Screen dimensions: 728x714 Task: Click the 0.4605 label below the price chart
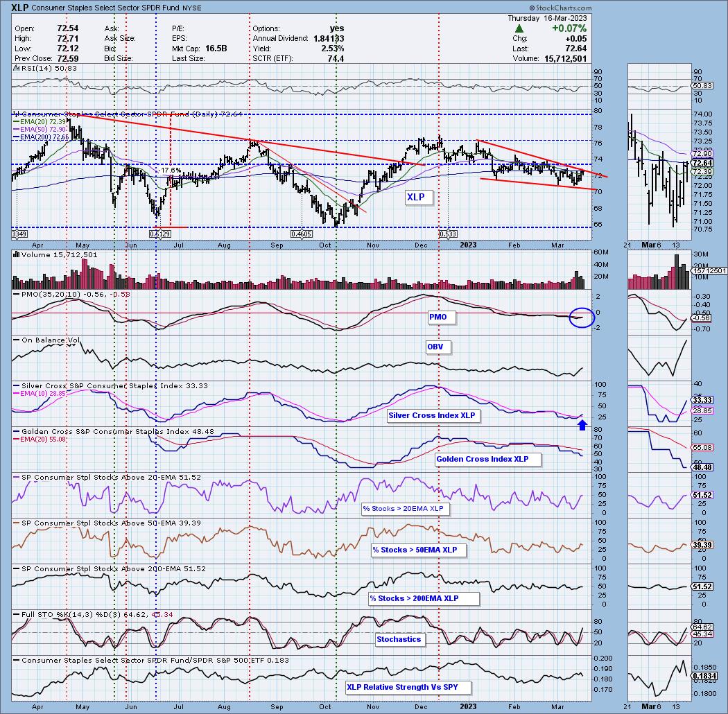[x=302, y=234]
